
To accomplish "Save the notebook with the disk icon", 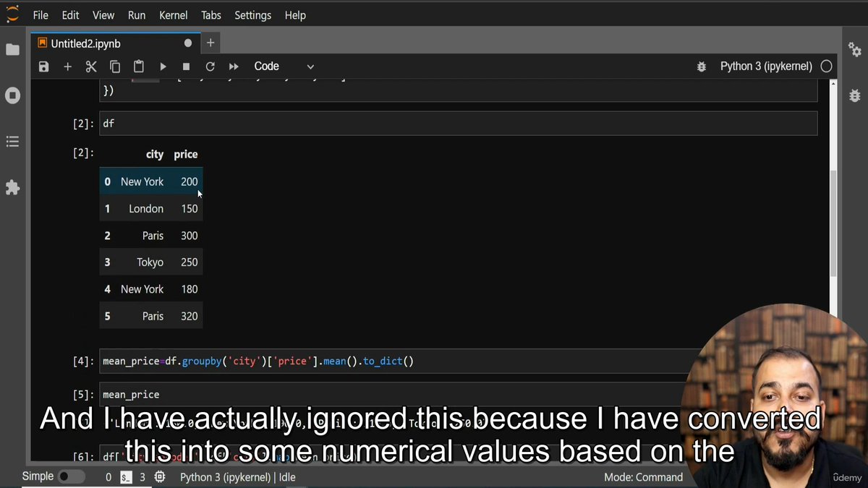I will [x=43, y=67].
